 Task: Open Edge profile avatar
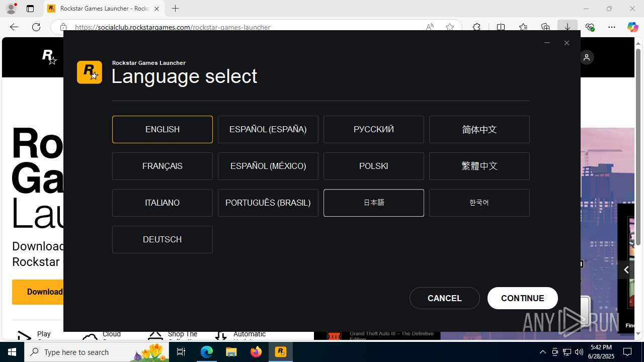point(11,9)
